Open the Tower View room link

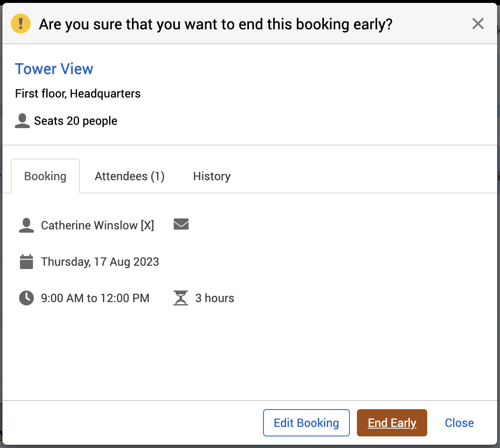coord(54,69)
